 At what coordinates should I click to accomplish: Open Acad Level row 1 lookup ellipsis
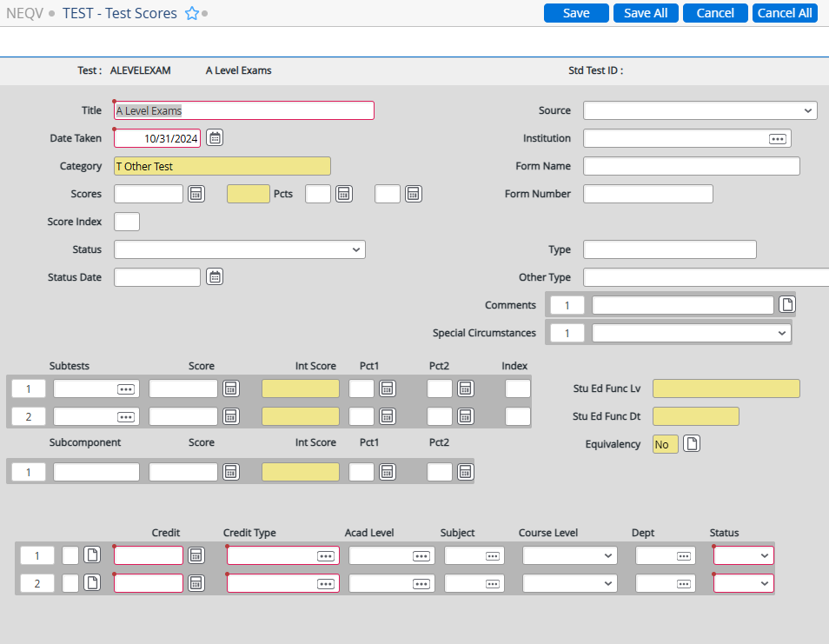[x=421, y=556]
